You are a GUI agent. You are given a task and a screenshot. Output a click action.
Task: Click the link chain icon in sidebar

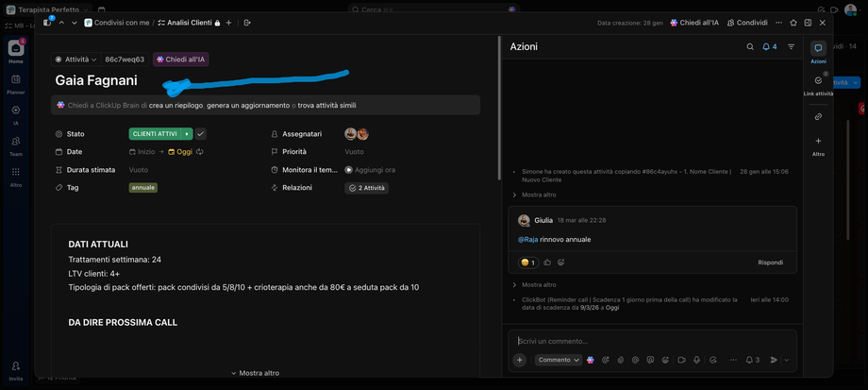pos(818,117)
